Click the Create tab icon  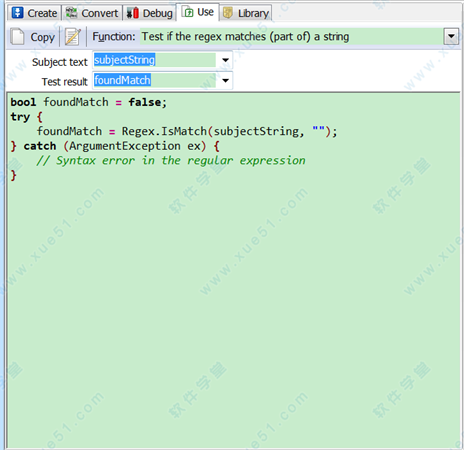tap(17, 13)
